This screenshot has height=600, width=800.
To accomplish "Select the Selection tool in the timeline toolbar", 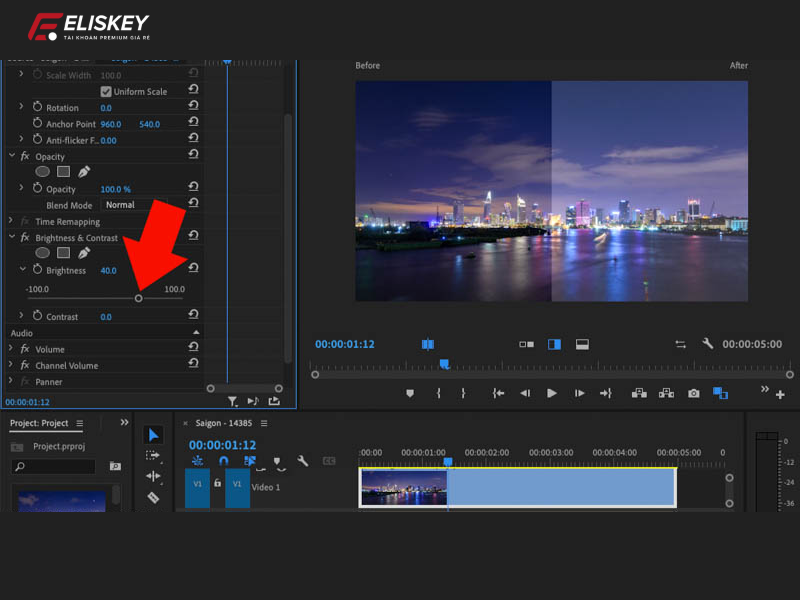I will (x=154, y=434).
